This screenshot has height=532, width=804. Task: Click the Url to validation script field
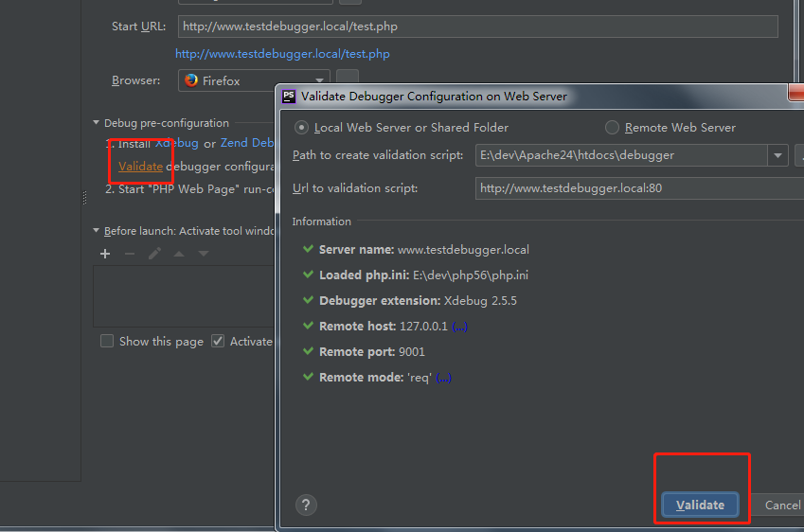click(x=639, y=188)
